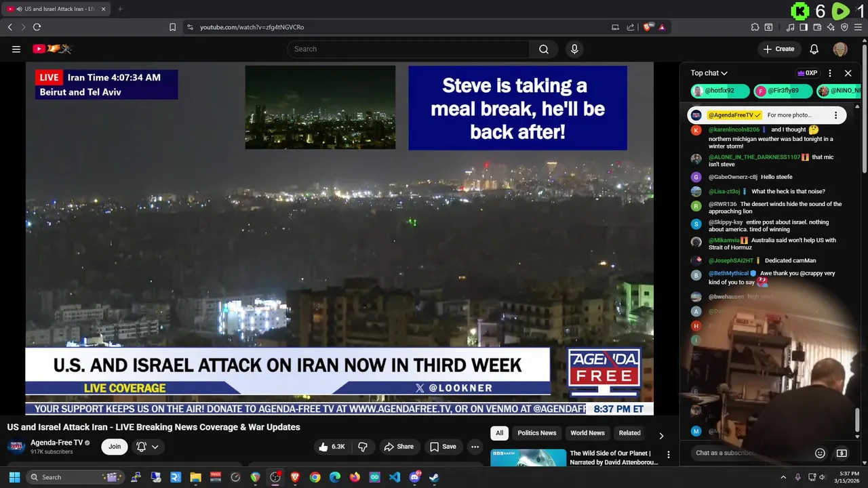Select the All filter chip
Screen dimensions: 868x488
point(500,433)
